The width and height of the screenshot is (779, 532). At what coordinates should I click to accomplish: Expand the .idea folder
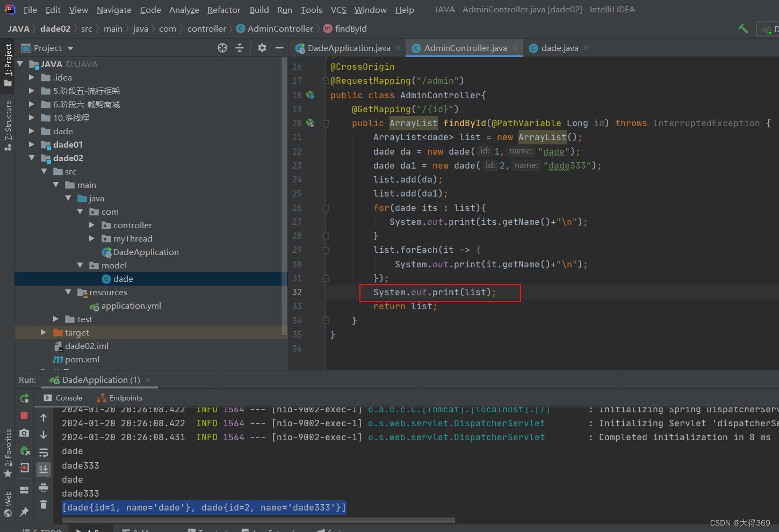pyautogui.click(x=32, y=77)
